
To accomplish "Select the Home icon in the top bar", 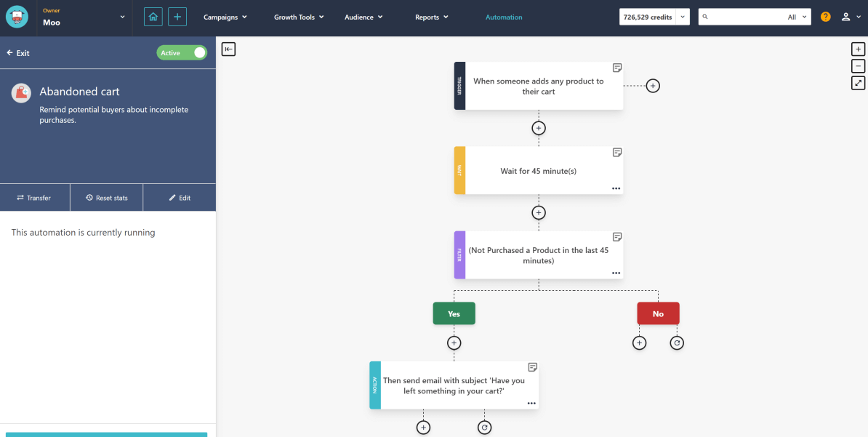I will pos(153,16).
